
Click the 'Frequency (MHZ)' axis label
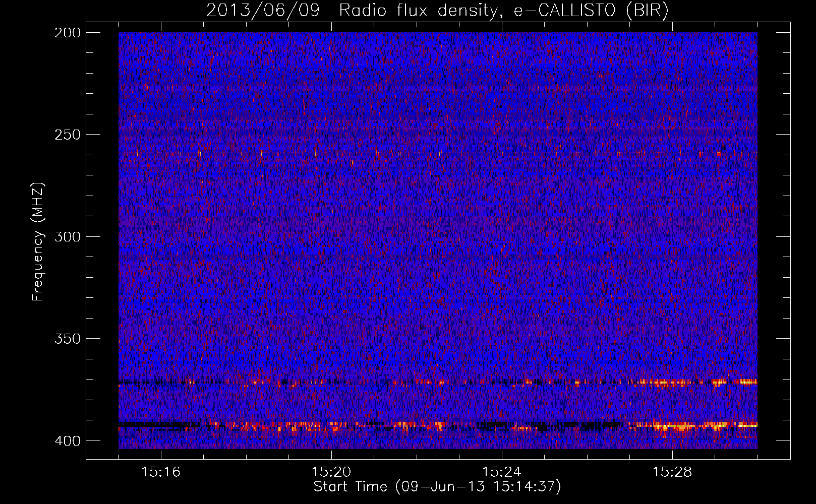pyautogui.click(x=38, y=242)
